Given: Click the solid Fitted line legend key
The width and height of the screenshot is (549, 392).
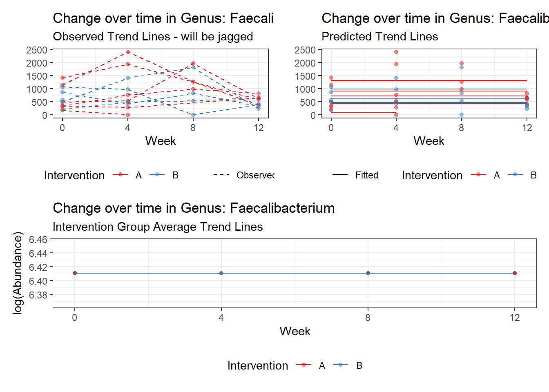Looking at the screenshot, I should tap(340, 175).
